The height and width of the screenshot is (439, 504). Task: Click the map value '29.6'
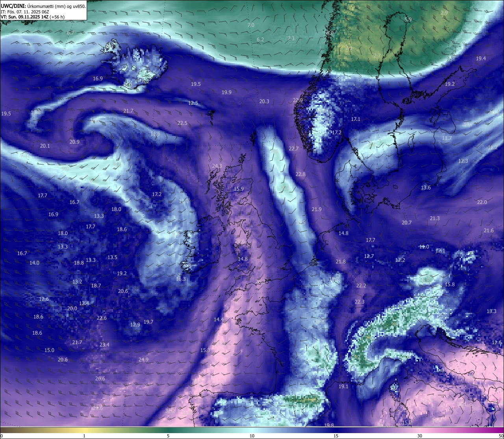97,408
